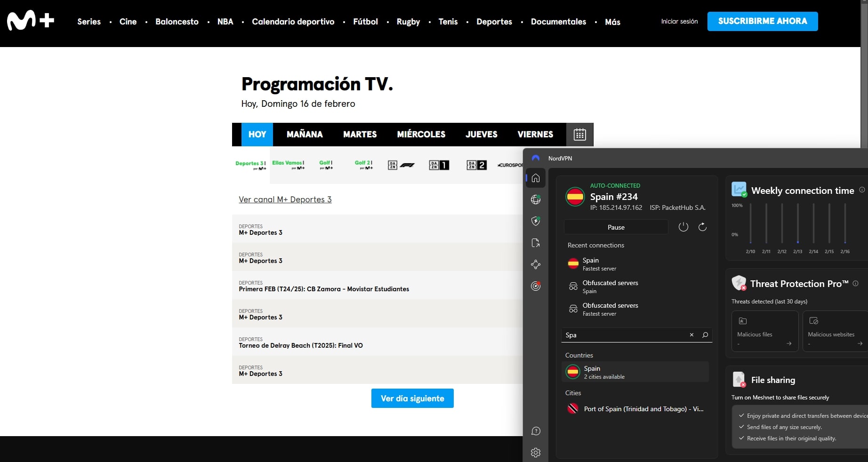This screenshot has width=868, height=462.
Task: Clear the Spa search field text
Action: pos(691,335)
